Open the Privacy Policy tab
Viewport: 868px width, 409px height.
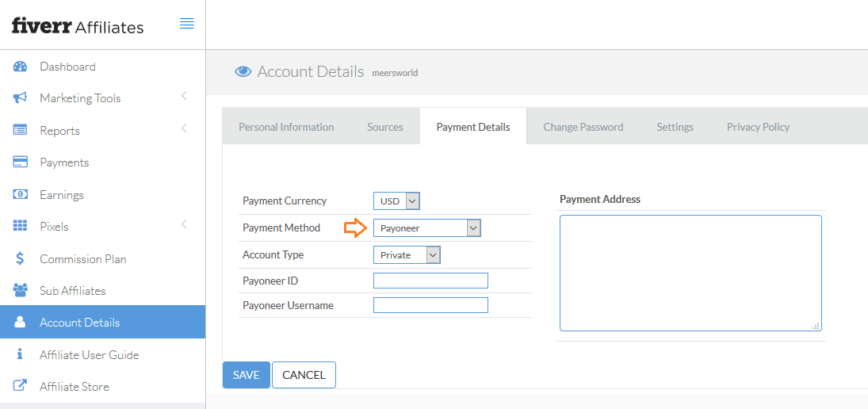point(759,127)
